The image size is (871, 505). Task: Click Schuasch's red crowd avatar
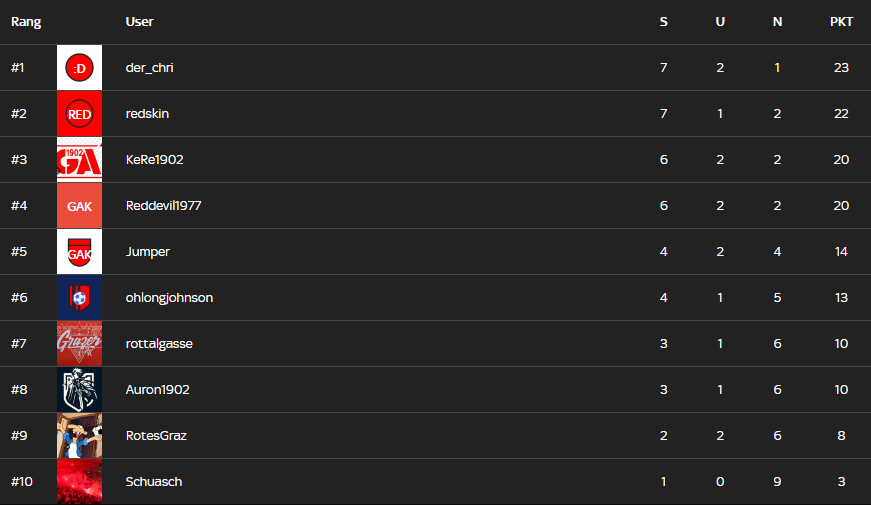[x=79, y=482]
